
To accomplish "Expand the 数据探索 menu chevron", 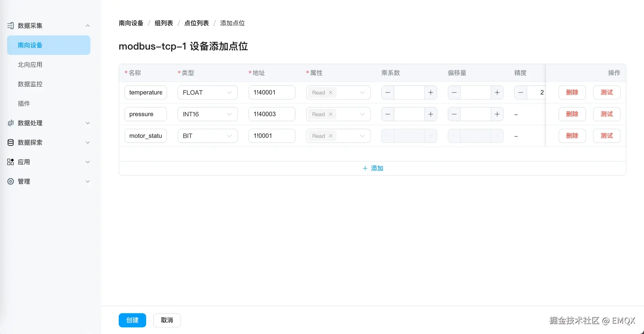I will click(88, 142).
